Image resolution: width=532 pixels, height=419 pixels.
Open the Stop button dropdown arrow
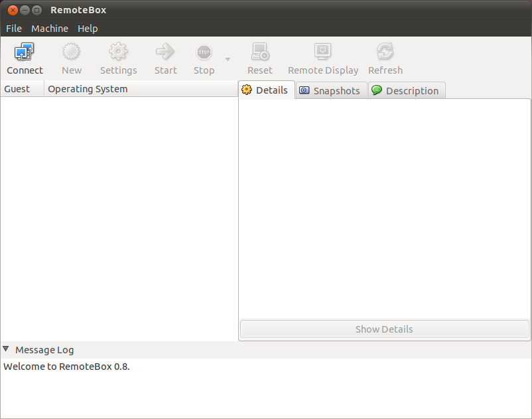pos(228,59)
